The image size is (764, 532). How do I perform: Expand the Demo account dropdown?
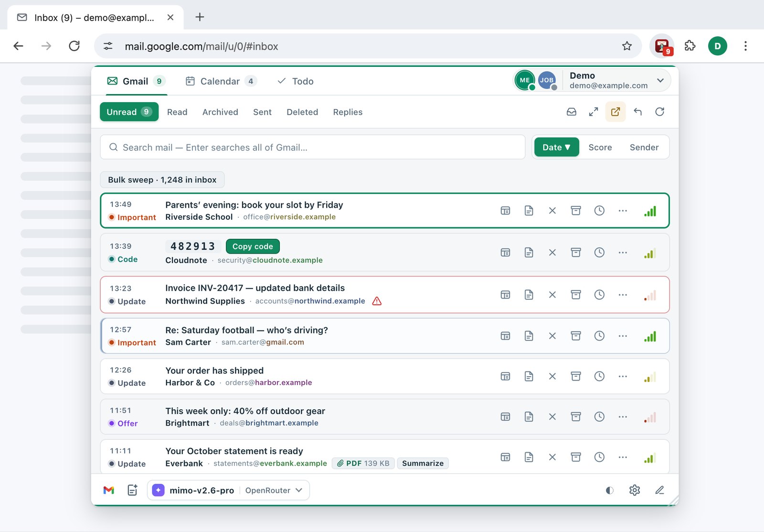pos(660,80)
